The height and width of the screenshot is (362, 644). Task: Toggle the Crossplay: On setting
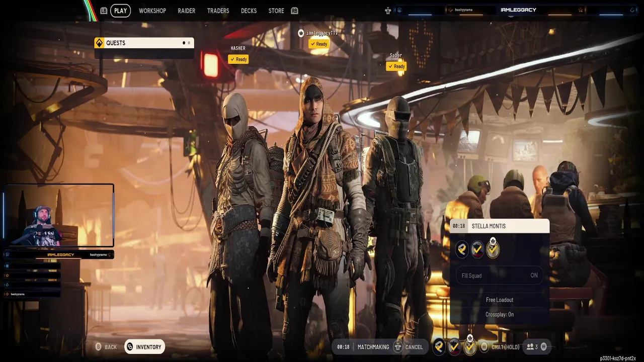(500, 314)
